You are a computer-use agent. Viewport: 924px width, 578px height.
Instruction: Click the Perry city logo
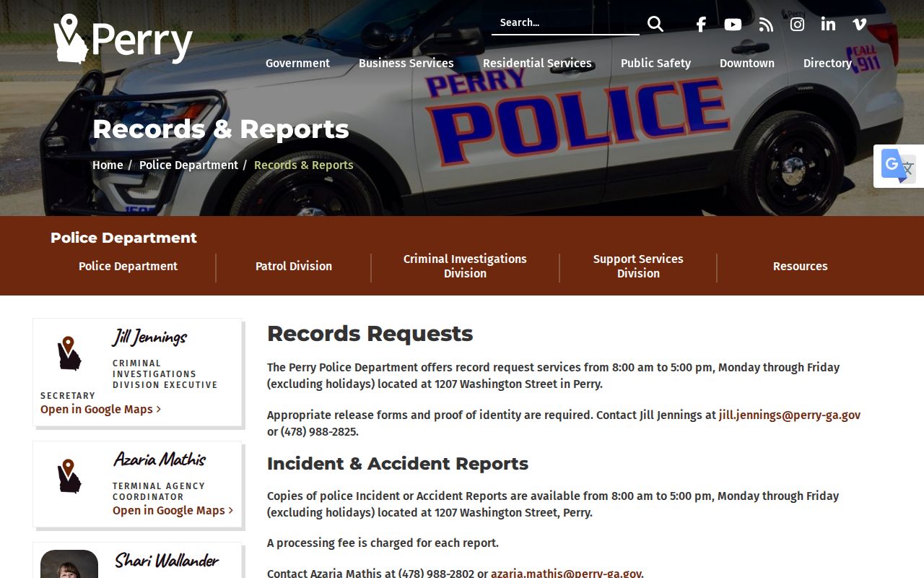point(123,38)
